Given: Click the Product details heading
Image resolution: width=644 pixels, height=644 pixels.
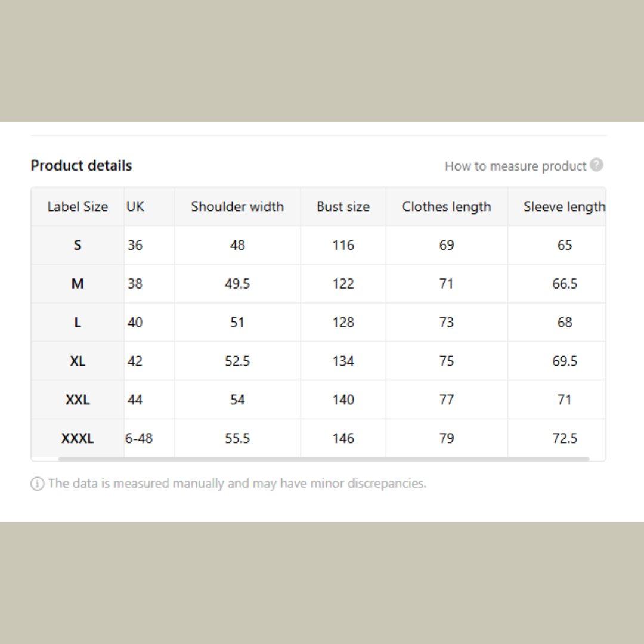Looking at the screenshot, I should [x=81, y=166].
